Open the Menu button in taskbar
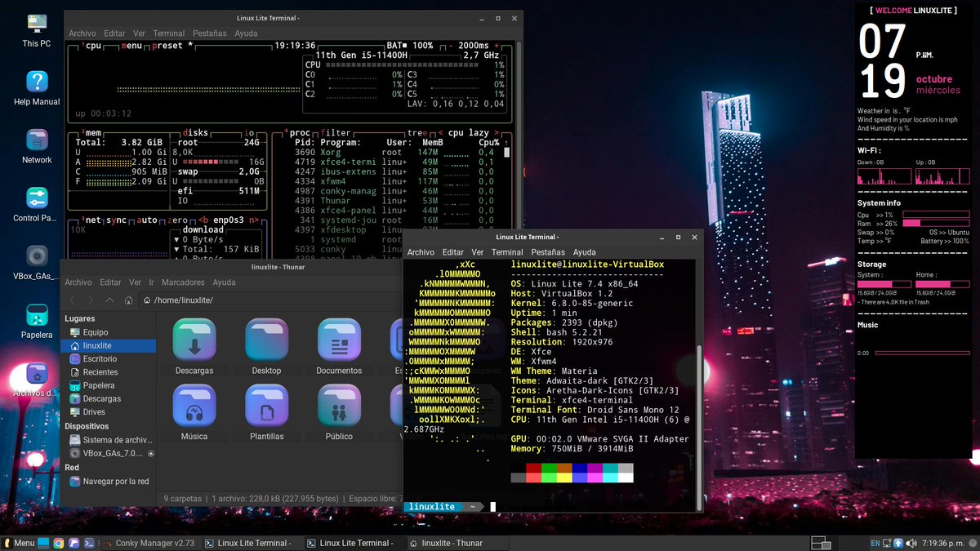 [x=19, y=543]
